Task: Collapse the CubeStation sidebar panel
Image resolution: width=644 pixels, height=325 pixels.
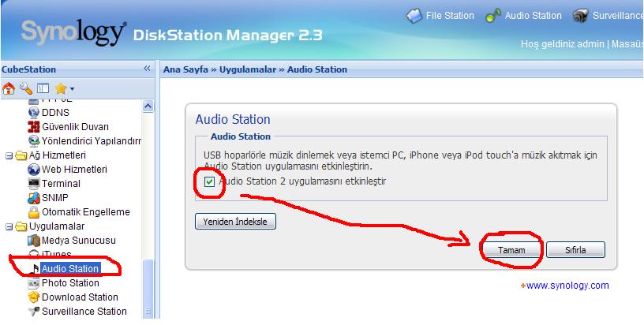Action: [147, 69]
